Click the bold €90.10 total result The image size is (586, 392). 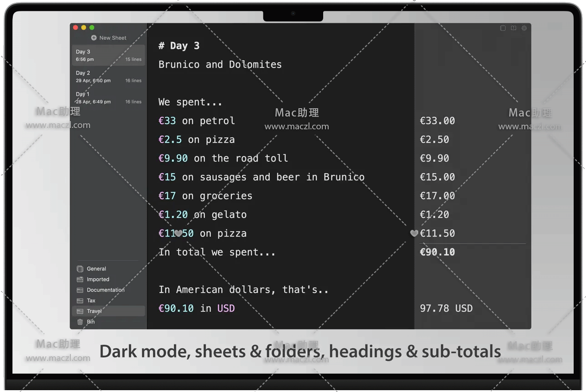(437, 252)
